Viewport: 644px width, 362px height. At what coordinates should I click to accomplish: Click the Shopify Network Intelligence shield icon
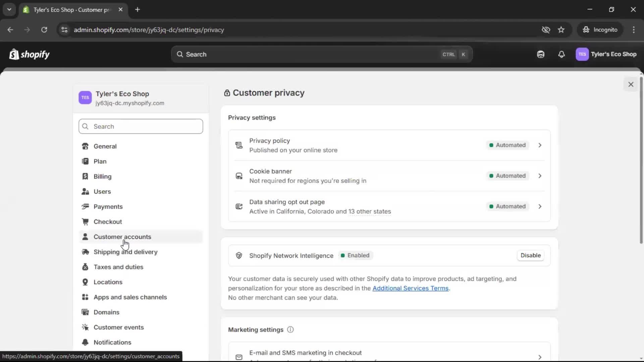click(239, 255)
